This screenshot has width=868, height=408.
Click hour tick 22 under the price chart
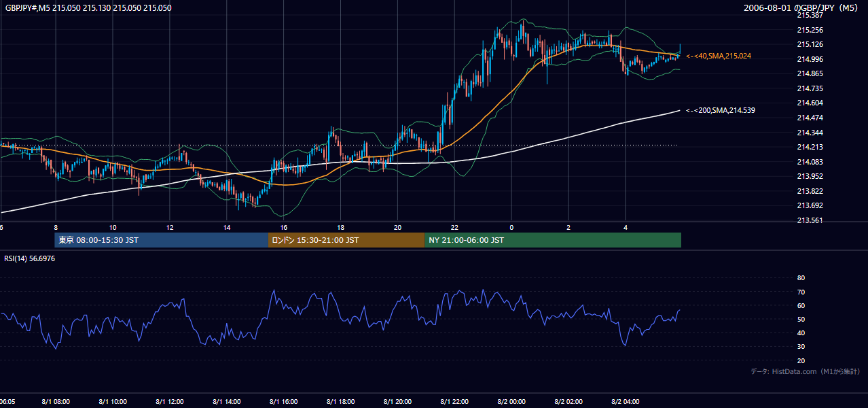(455, 227)
